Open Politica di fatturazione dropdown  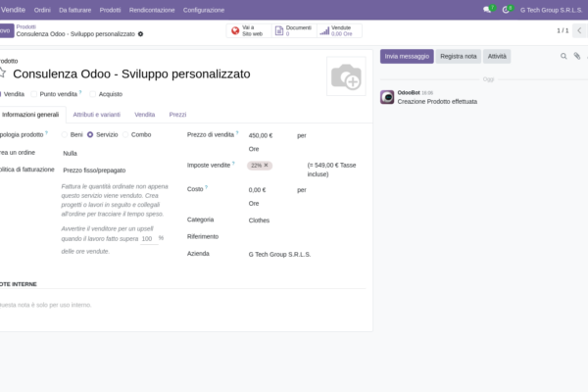[x=117, y=171]
